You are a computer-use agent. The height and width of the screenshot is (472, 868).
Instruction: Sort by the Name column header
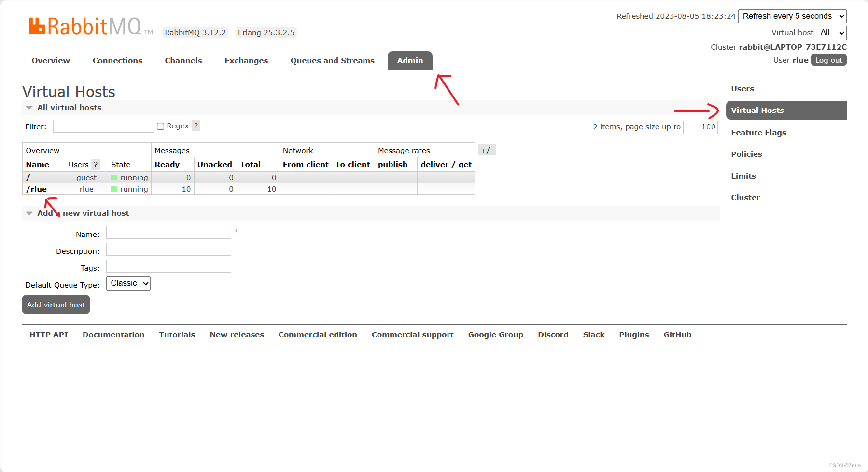tap(38, 164)
